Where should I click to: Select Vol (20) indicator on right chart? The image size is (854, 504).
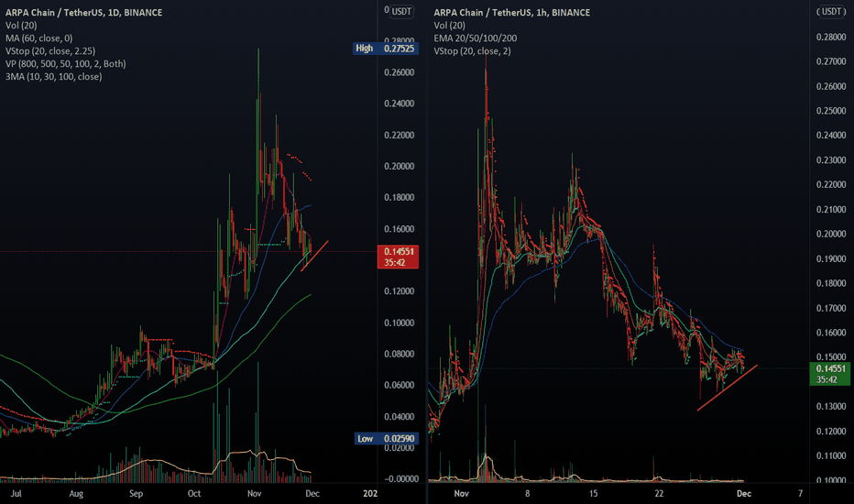click(x=449, y=25)
